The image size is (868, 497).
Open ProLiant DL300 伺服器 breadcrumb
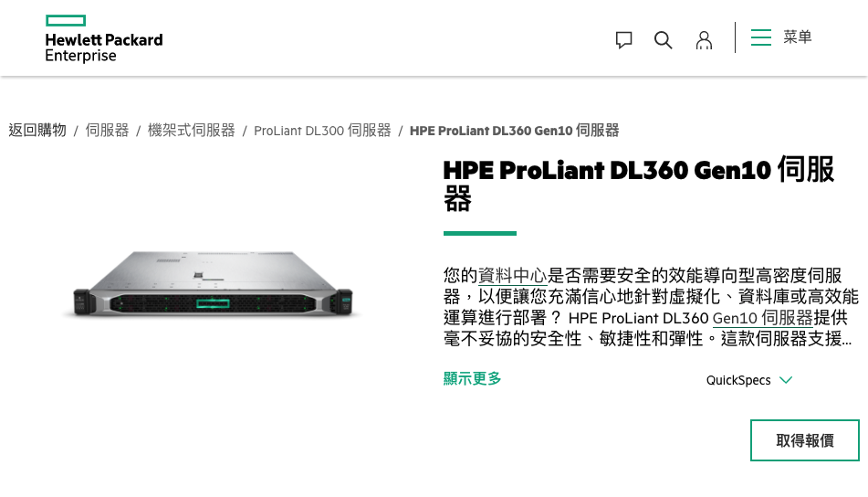(322, 131)
